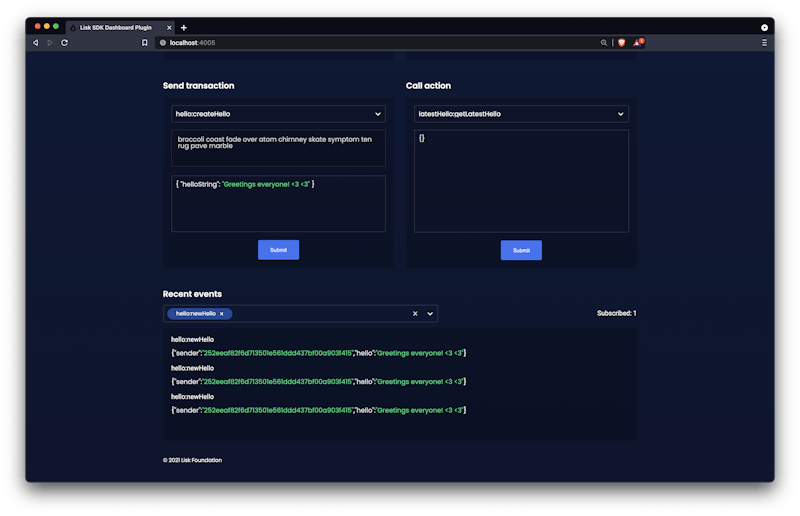Expand the Recent events filter dropdown arrow

pyautogui.click(x=430, y=314)
